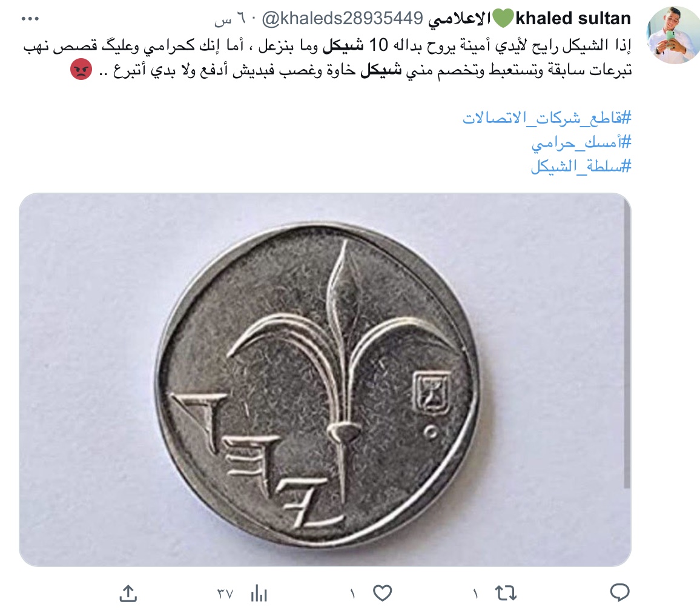This screenshot has height=610, width=700.
Task: Like the tweet with the heart icon
Action: click(x=383, y=593)
